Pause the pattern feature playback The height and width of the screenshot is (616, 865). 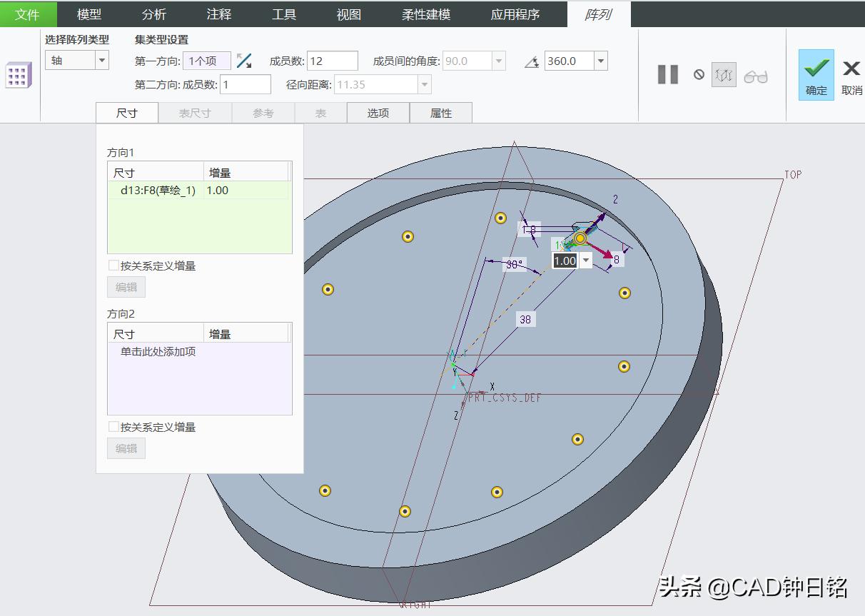(x=667, y=74)
